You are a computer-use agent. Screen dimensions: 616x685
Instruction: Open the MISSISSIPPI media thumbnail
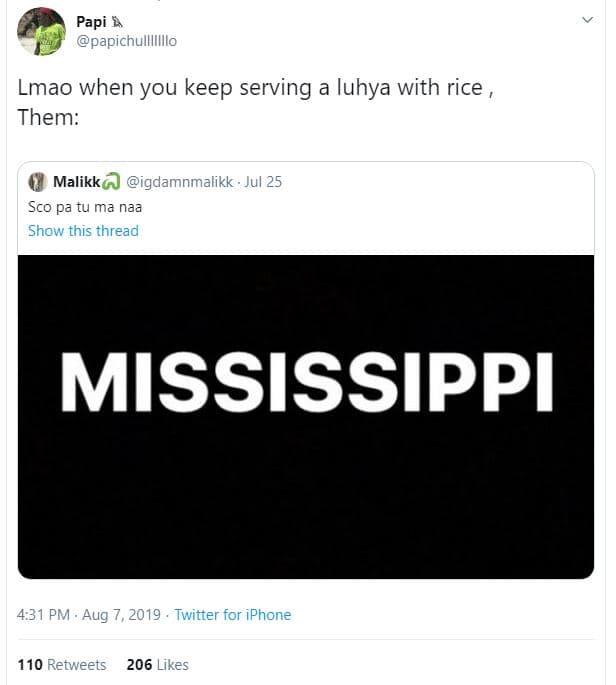[x=306, y=415]
